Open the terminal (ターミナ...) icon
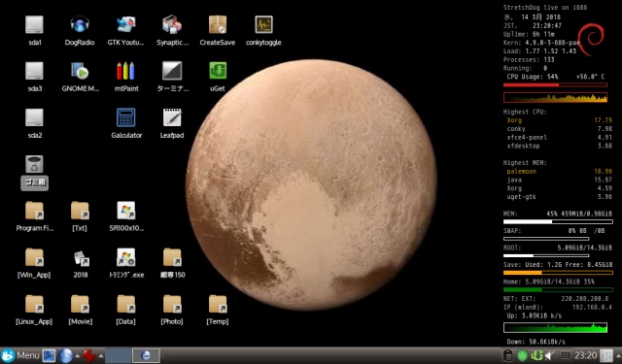The image size is (622, 364). [172, 71]
